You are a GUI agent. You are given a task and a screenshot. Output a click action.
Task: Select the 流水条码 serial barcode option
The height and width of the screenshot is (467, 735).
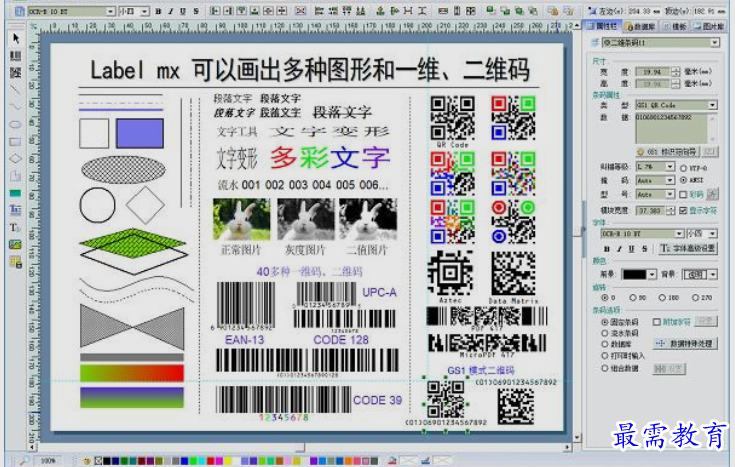click(605, 333)
